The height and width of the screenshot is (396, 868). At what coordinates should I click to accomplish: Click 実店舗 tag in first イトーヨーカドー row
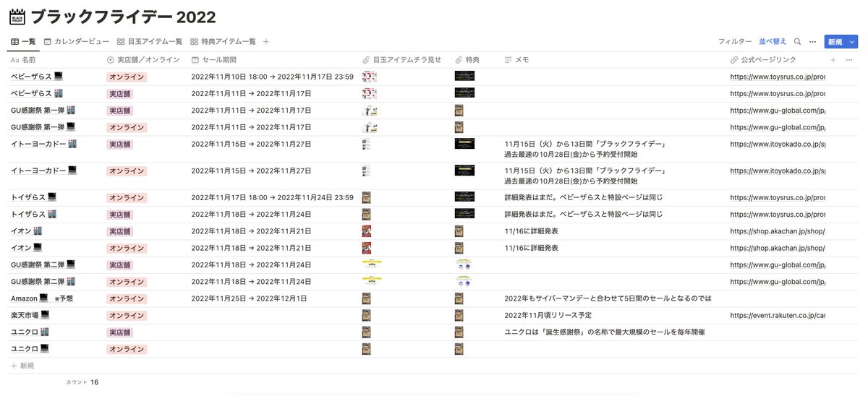coord(120,144)
